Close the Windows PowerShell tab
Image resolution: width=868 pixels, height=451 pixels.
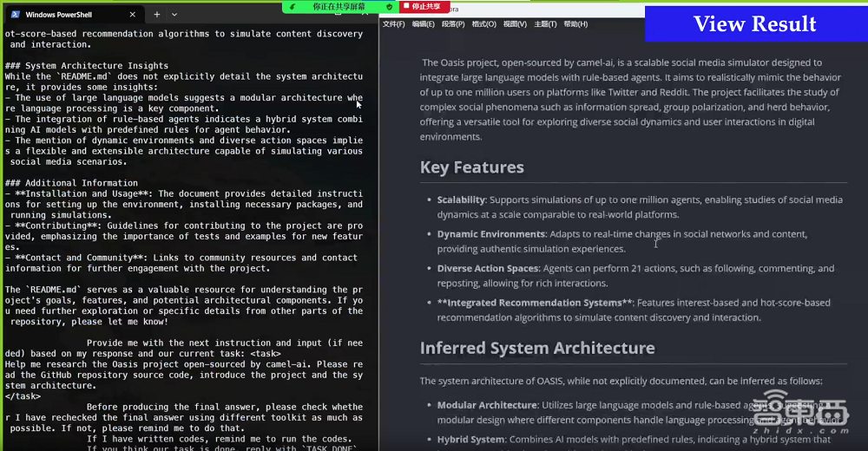(133, 15)
